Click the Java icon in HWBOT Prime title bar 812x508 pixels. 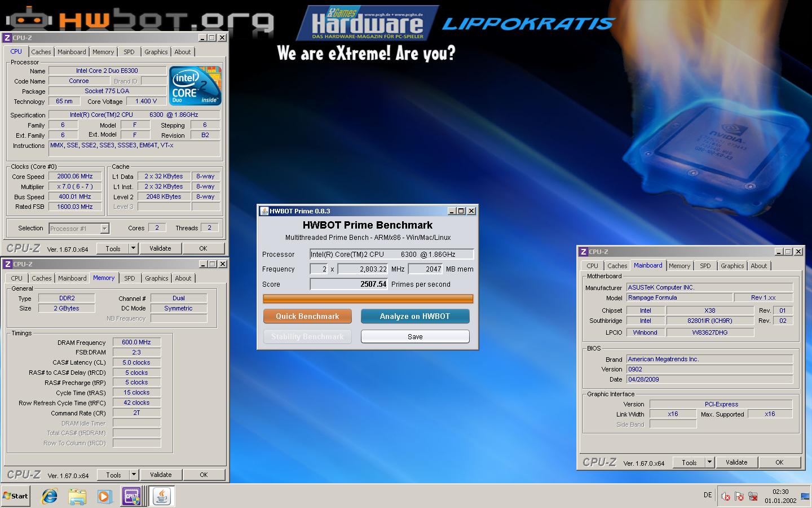click(x=264, y=211)
